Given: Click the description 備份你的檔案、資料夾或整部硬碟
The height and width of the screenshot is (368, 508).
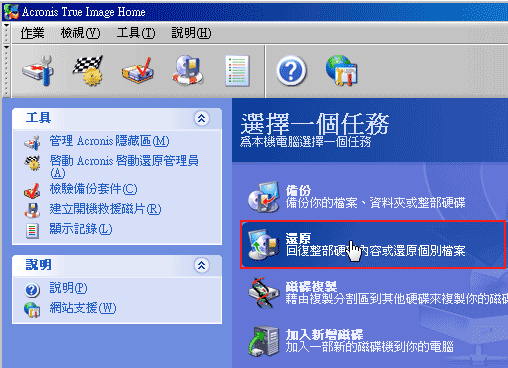Looking at the screenshot, I should pyautogui.click(x=375, y=203).
